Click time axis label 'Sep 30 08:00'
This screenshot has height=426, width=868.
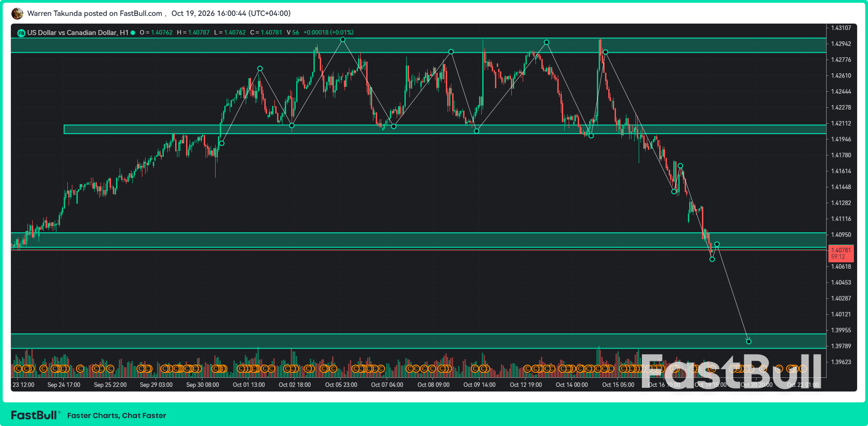pyautogui.click(x=202, y=385)
